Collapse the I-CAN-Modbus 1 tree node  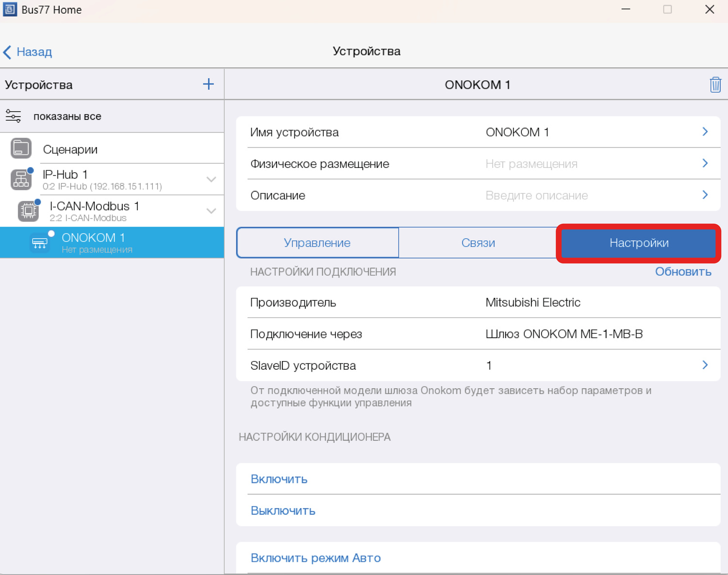[x=211, y=211]
